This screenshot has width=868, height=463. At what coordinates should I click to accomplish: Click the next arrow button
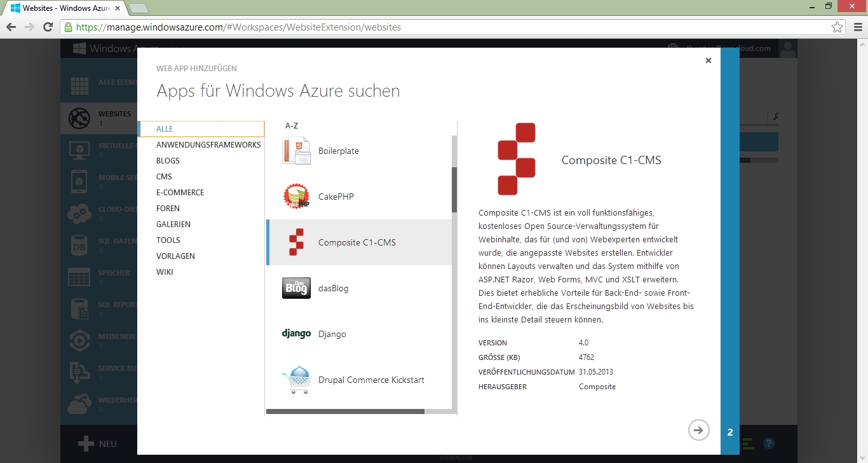point(698,431)
